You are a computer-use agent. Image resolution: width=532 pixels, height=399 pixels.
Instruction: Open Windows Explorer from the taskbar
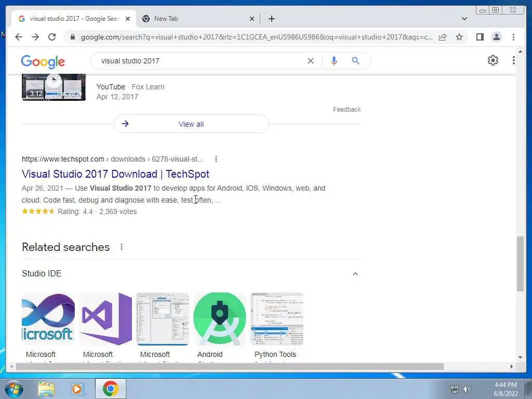pyautogui.click(x=46, y=389)
